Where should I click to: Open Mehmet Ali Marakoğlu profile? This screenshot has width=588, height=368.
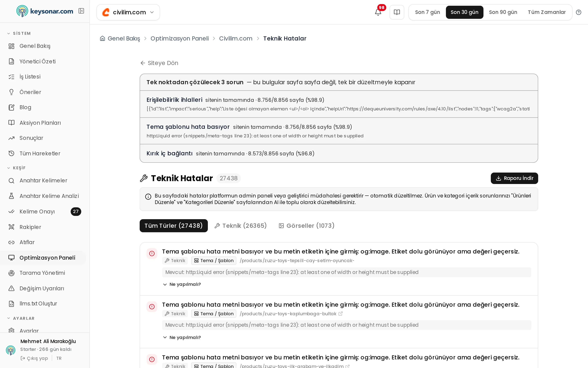(48, 341)
